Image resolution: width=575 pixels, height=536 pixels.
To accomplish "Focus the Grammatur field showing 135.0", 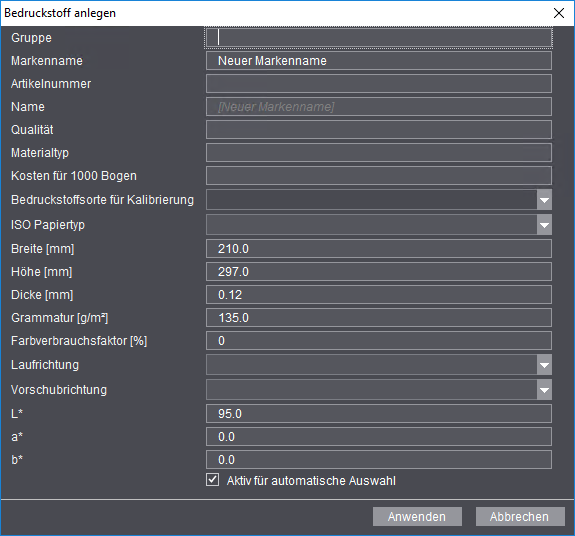I will [x=379, y=317].
